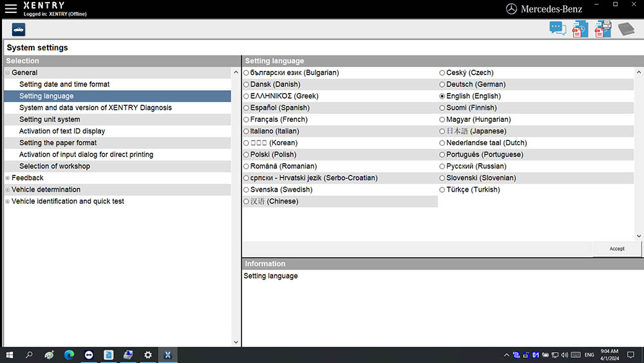Click language list scroll up arrow
644x363 pixels.
[x=639, y=72]
